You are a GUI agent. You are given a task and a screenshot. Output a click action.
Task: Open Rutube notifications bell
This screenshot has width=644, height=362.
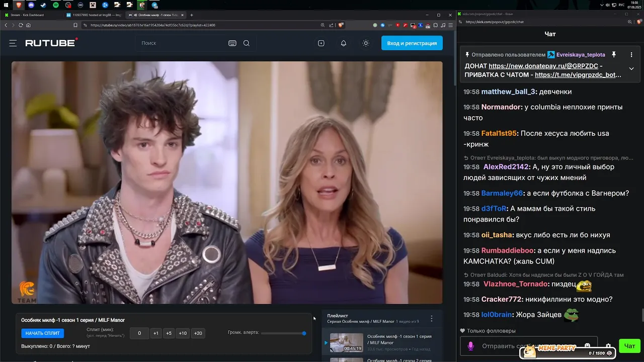tap(344, 43)
